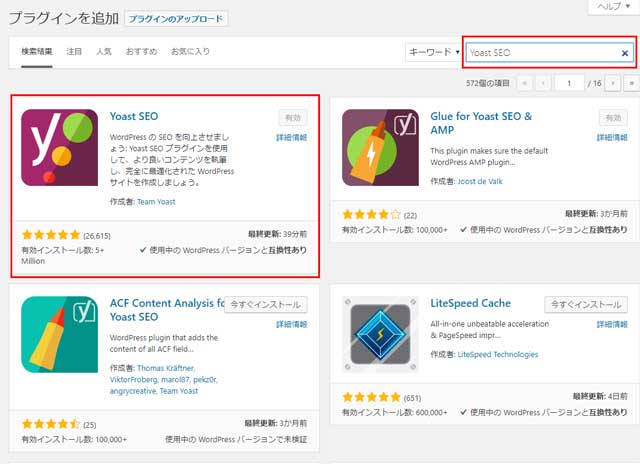
Task: Click the ACF Content Analysis plugin icon
Action: pyautogui.click(x=60, y=334)
